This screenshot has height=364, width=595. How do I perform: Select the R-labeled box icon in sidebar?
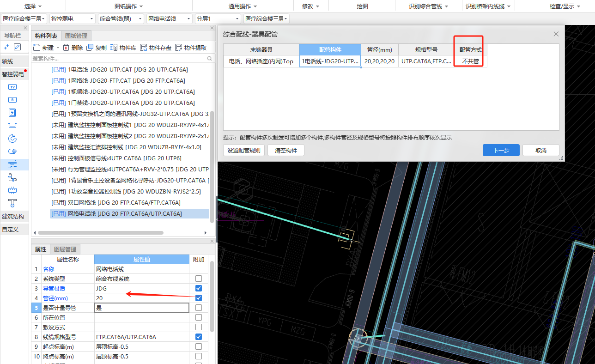[x=12, y=100]
